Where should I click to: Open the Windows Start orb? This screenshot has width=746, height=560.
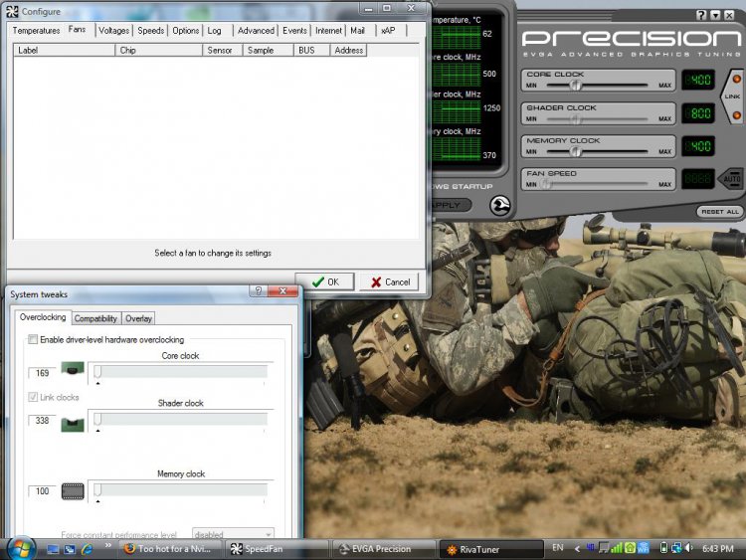[20, 549]
